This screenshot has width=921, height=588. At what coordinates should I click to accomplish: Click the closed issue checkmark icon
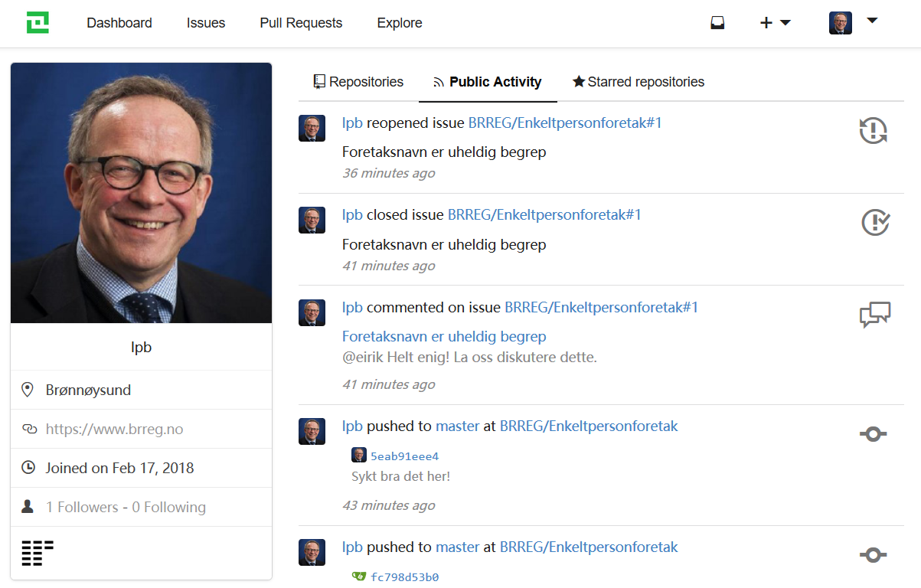click(875, 223)
